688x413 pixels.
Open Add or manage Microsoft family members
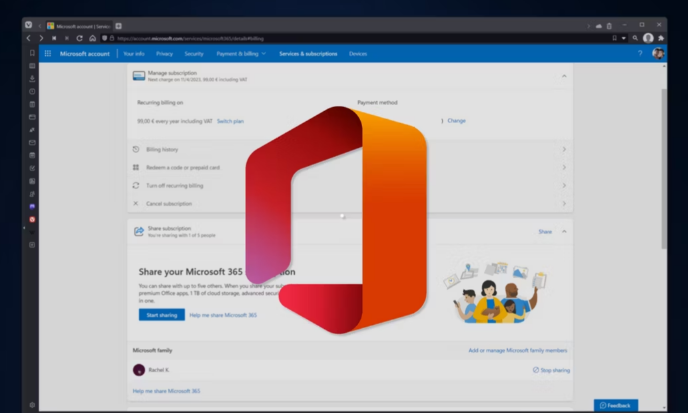518,350
